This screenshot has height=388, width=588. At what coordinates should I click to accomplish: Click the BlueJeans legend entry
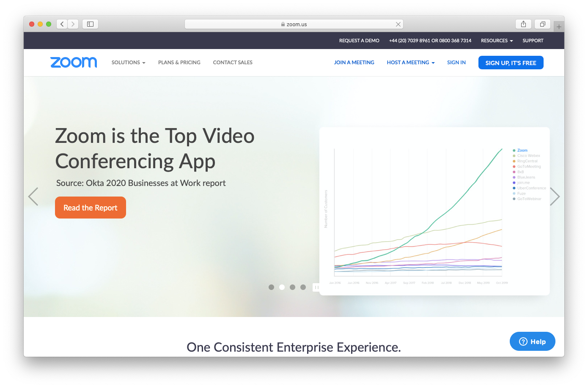(524, 178)
